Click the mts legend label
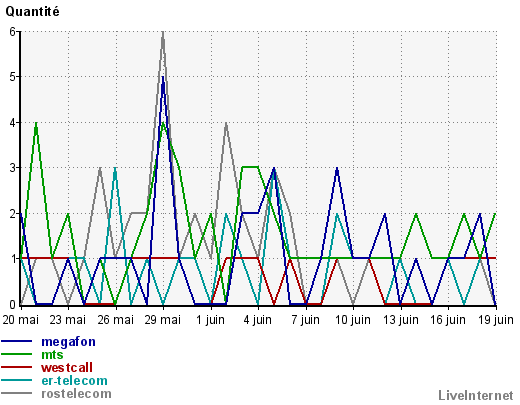The width and height of the screenshot is (520, 405). click(x=52, y=355)
